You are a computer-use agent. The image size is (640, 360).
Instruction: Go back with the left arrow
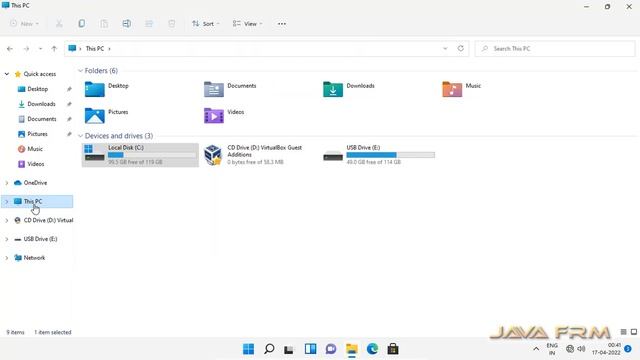tap(10, 49)
